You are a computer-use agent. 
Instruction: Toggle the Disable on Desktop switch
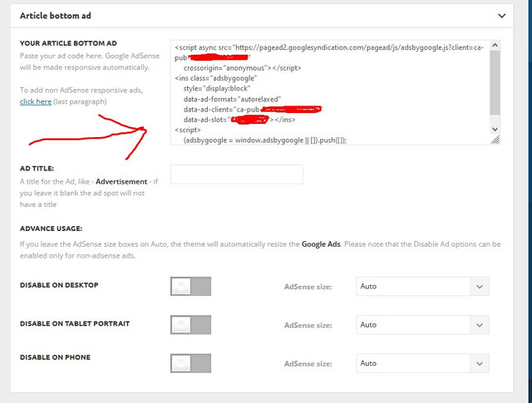point(190,287)
